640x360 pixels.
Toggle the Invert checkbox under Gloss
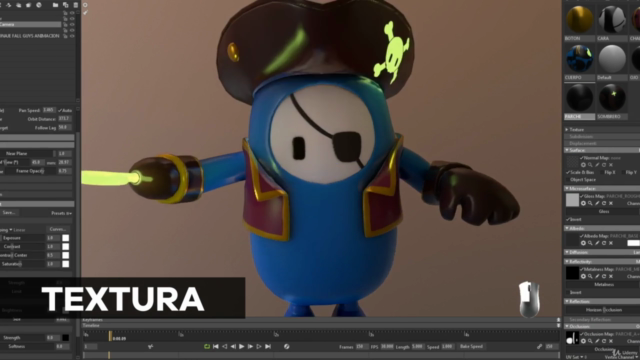tap(568, 220)
